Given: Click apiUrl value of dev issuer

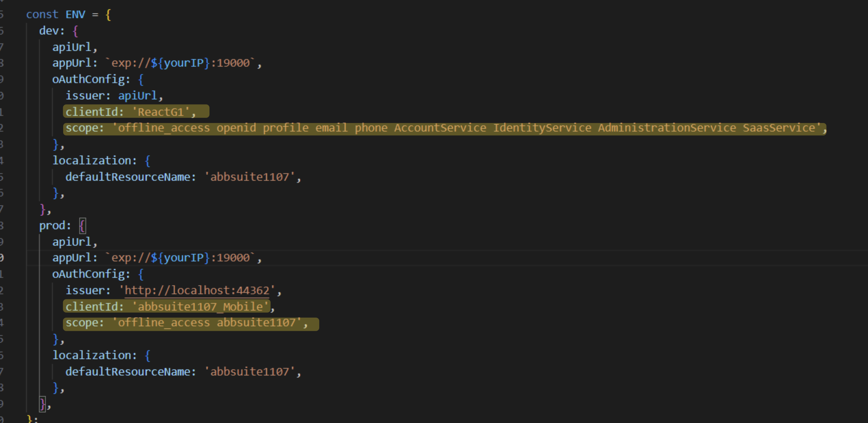Looking at the screenshot, I should [137, 96].
